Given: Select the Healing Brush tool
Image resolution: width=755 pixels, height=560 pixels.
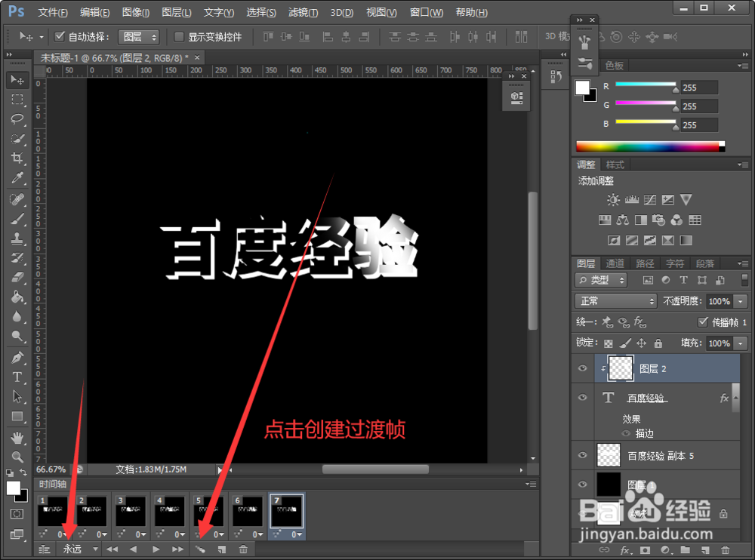Looking at the screenshot, I should click(17, 198).
